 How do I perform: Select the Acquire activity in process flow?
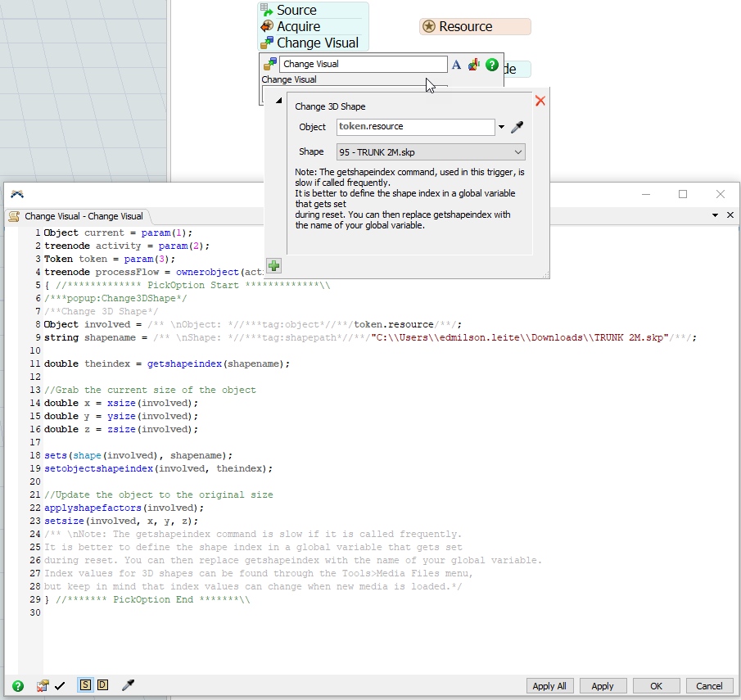298,26
